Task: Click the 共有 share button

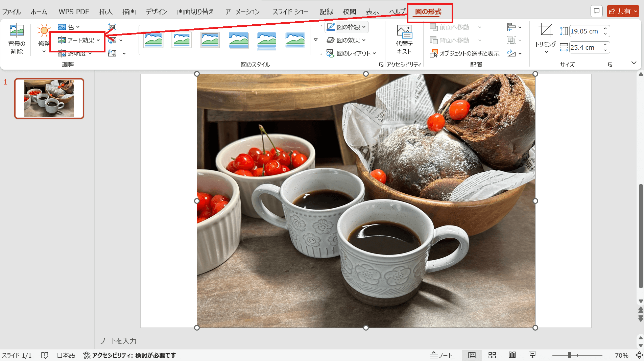Action: click(623, 11)
